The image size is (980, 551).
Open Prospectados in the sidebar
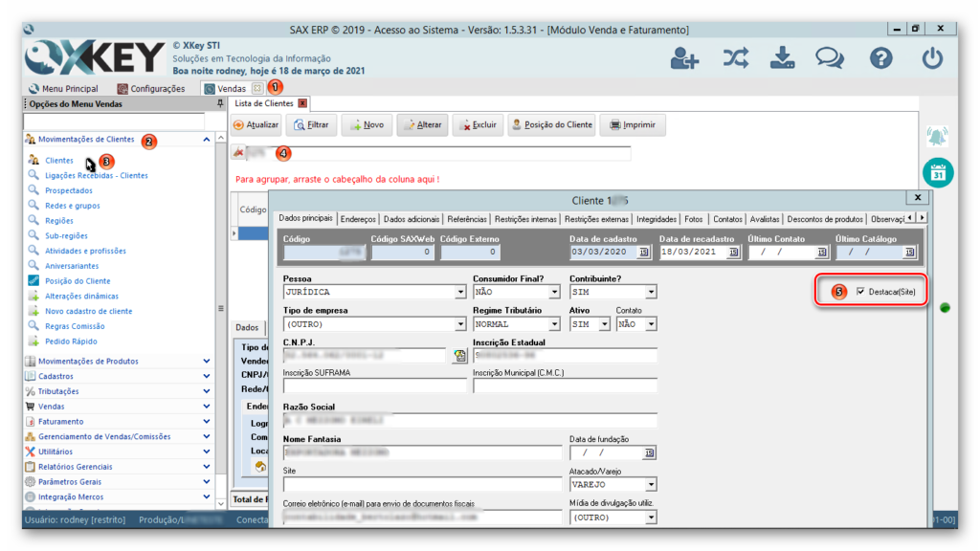coord(69,190)
